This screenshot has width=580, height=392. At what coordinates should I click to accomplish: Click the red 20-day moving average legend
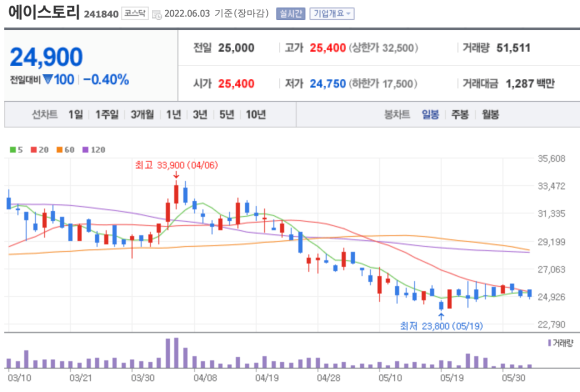(40, 150)
